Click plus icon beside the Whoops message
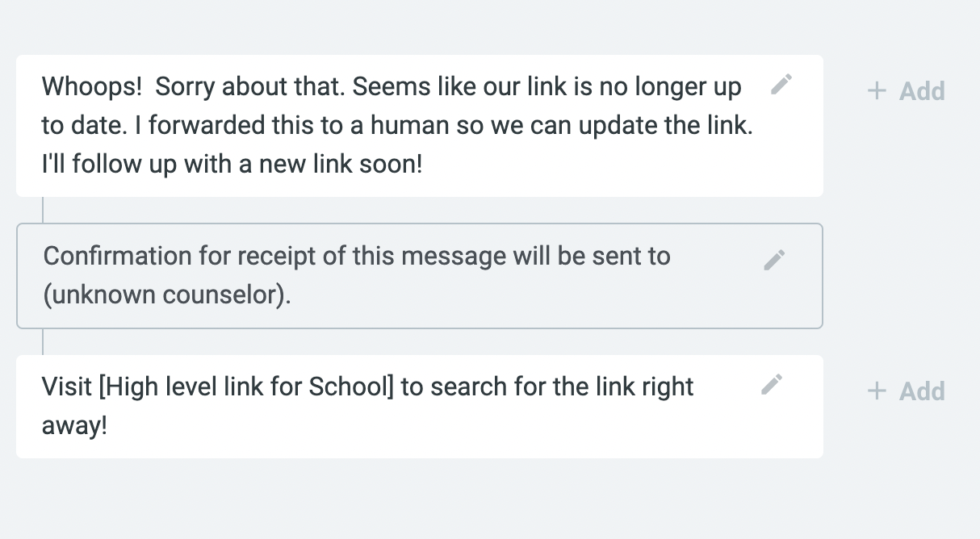 click(877, 90)
